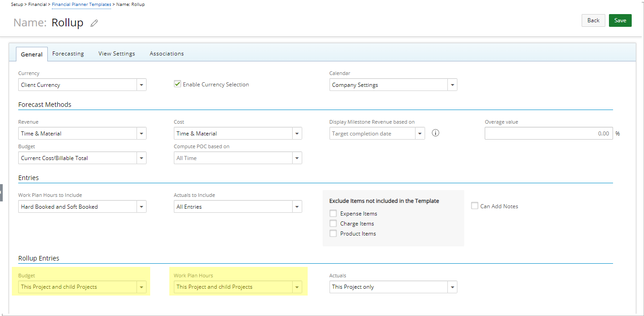The image size is (644, 316).
Task: Click the Overage value input field
Action: tap(548, 134)
